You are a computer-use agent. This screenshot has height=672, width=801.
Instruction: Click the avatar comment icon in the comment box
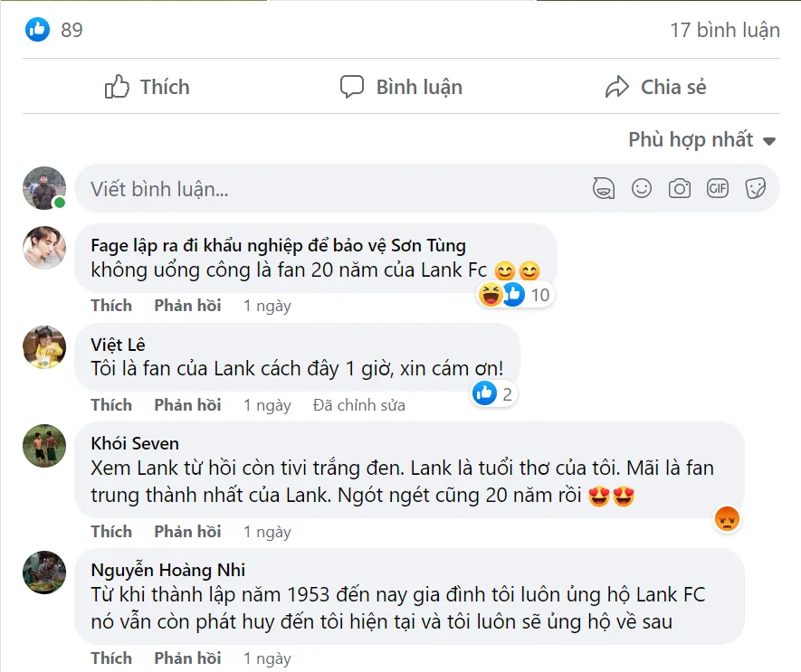[603, 188]
